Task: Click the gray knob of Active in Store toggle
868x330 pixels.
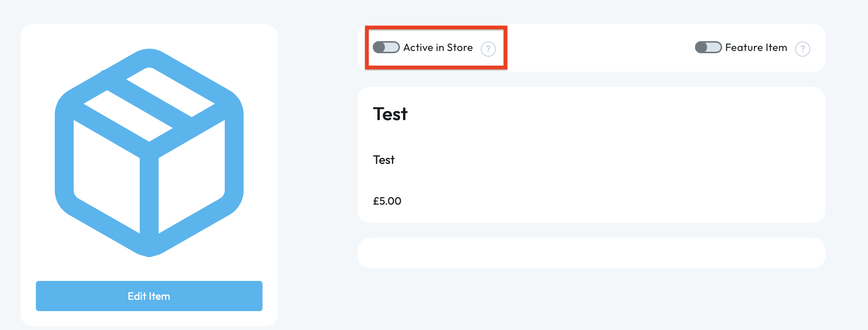Action: (379, 48)
